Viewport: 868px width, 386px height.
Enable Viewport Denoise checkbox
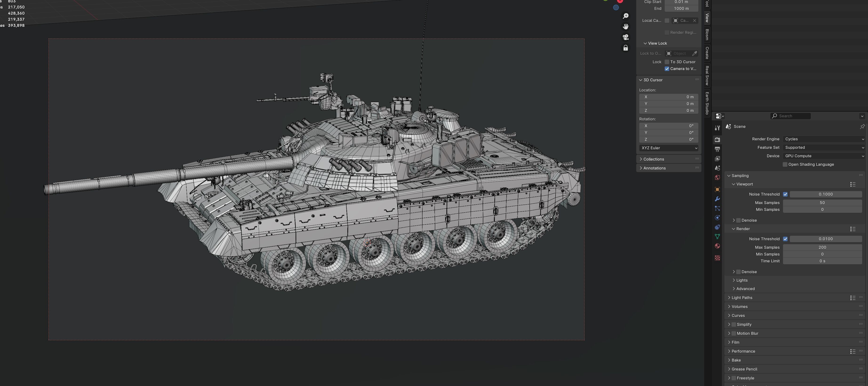739,221
